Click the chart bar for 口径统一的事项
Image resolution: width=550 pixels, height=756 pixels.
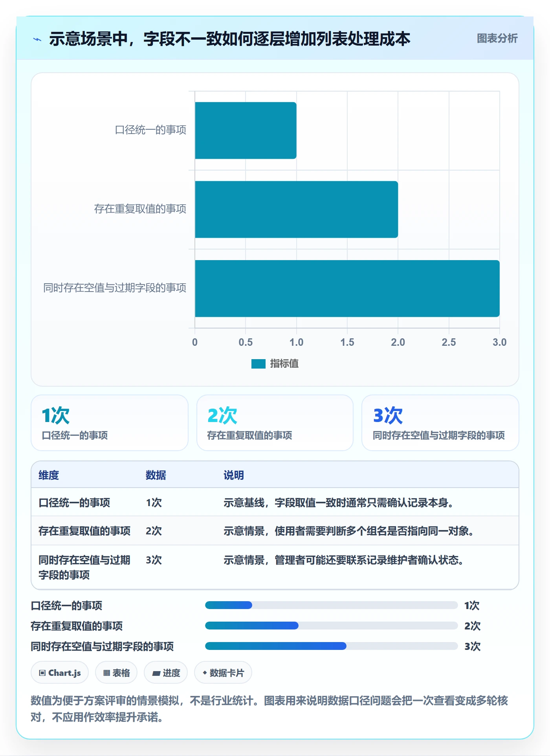coord(246,130)
